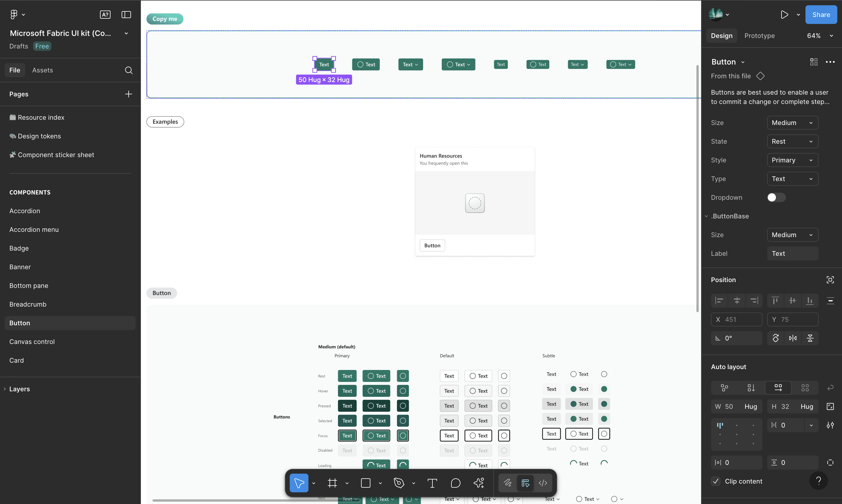This screenshot has width=842, height=504.
Task: Search pages with magnifier icon
Action: [128, 70]
